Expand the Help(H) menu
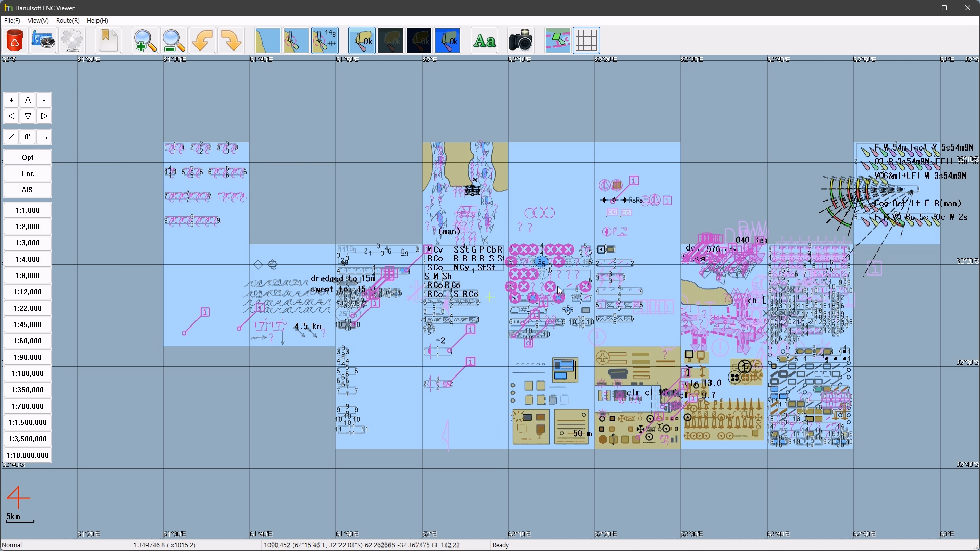This screenshot has height=551, width=980. pos(97,21)
